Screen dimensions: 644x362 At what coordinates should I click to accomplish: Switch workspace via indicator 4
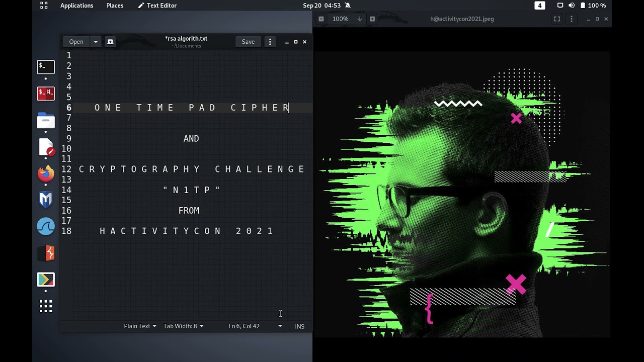[x=540, y=6]
